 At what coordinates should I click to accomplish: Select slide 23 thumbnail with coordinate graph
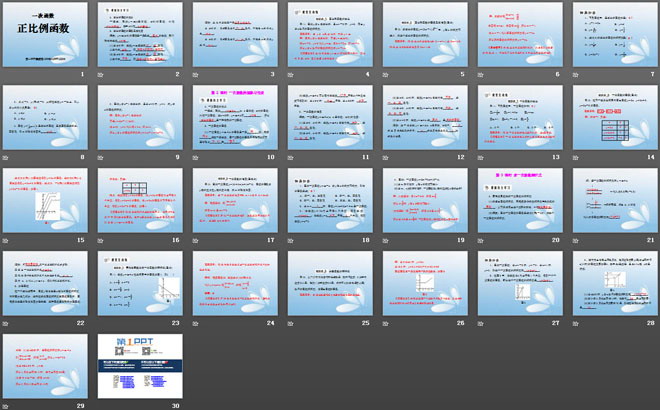(x=140, y=283)
